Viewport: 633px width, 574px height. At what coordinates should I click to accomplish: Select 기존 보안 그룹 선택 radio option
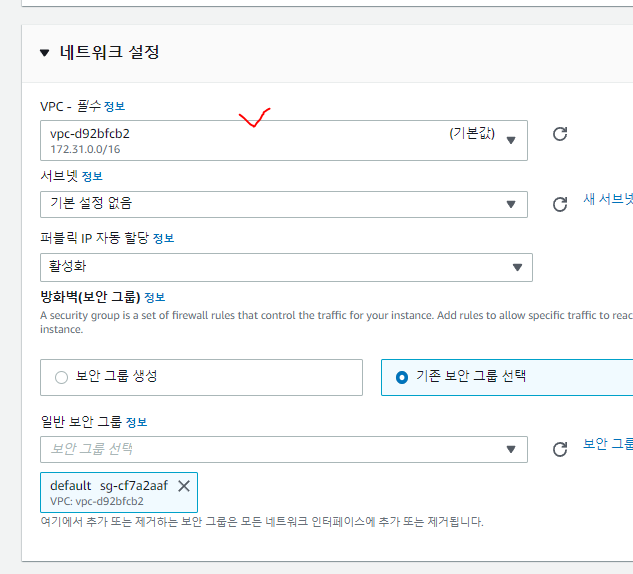click(402, 377)
